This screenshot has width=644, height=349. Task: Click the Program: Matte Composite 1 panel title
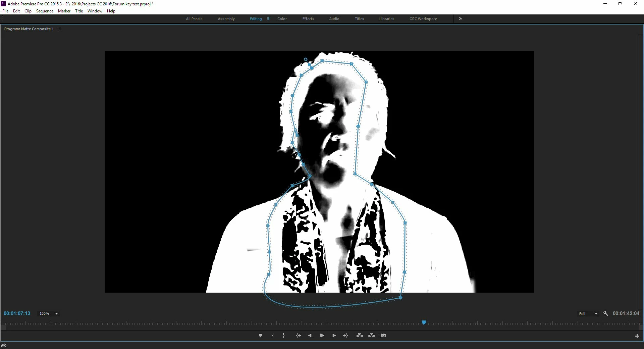[29, 29]
